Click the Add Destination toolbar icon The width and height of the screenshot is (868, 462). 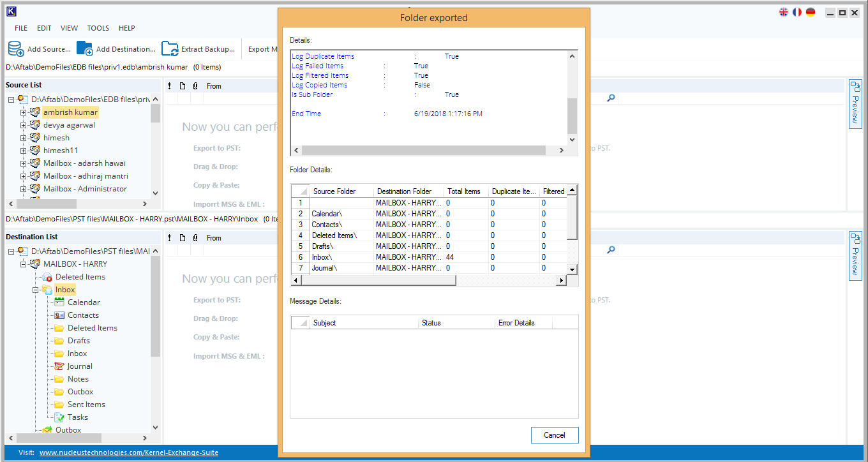click(x=85, y=48)
